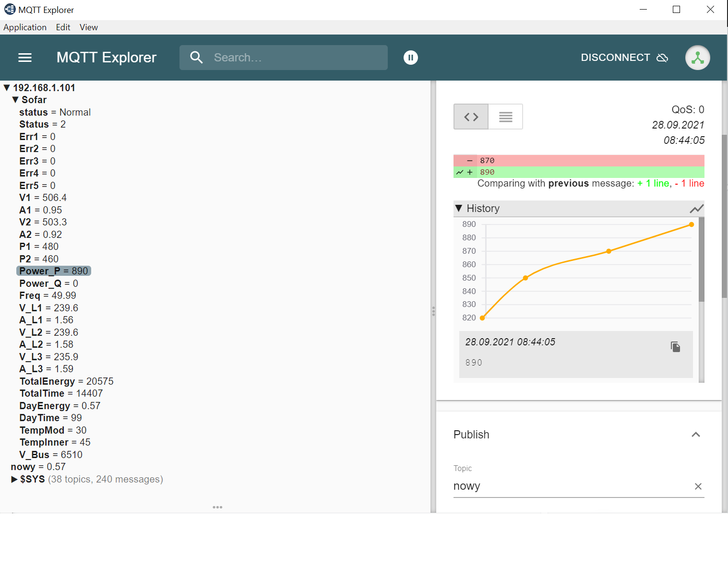Click the disconnect cloud icon
This screenshot has width=728, height=566.
[662, 58]
